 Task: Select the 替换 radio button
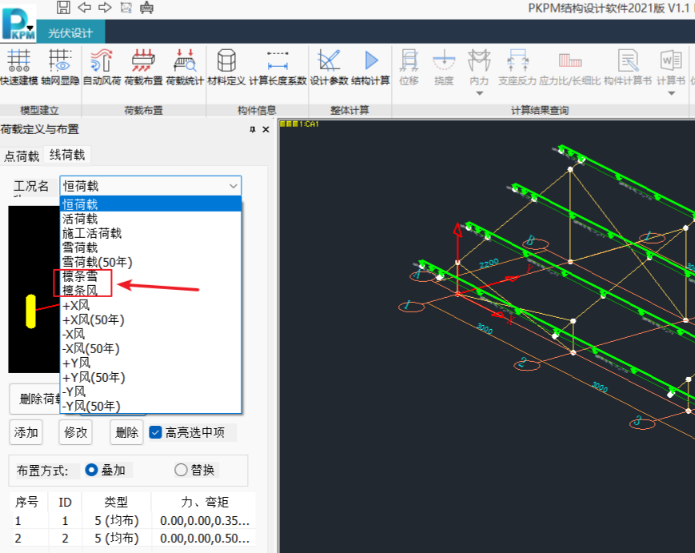coord(181,470)
